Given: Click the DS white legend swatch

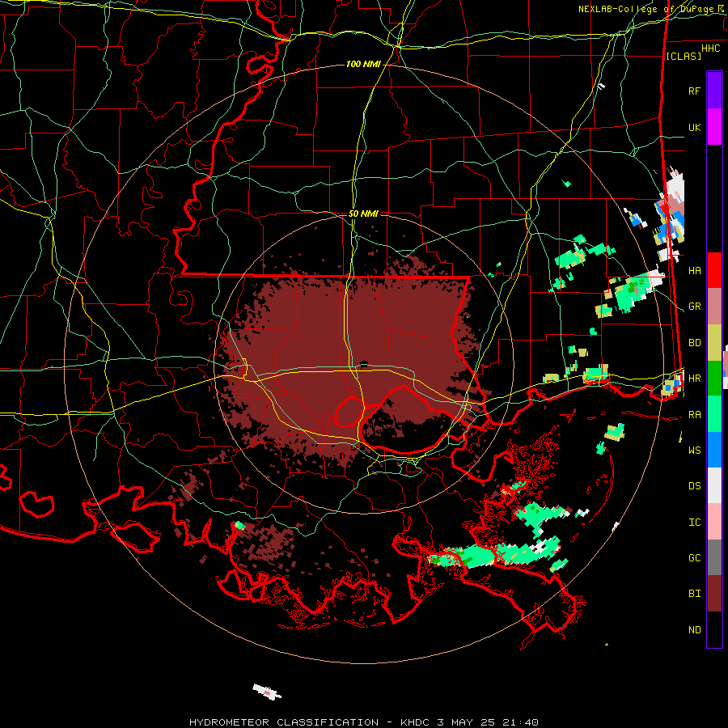Looking at the screenshot, I should tap(714, 485).
